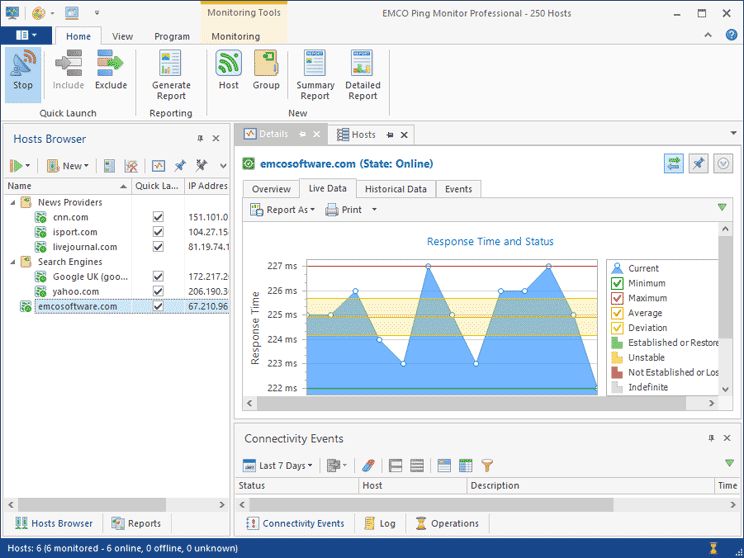This screenshot has height=558, width=744.
Task: Collapse the News Providers group
Action: click(x=13, y=203)
